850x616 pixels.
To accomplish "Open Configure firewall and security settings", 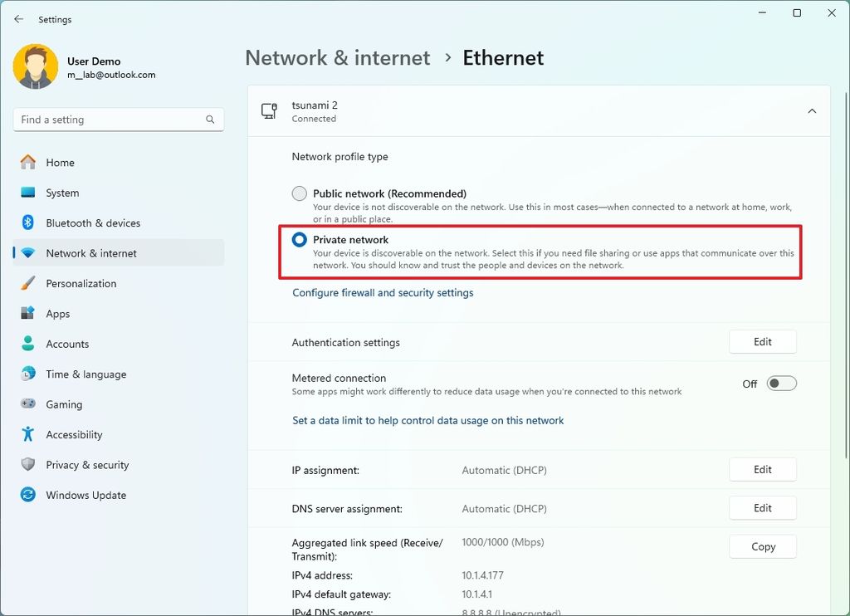I will click(383, 292).
